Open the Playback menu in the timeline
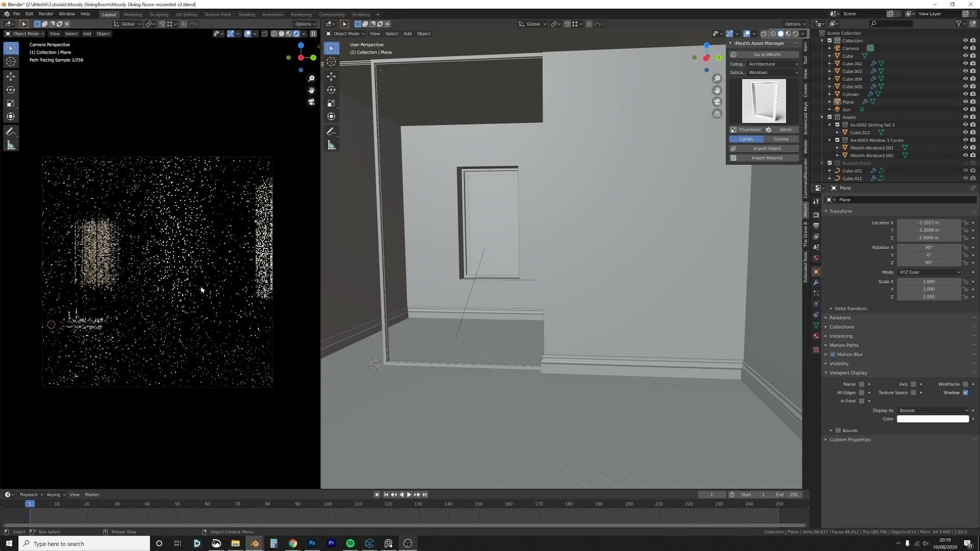 31,495
